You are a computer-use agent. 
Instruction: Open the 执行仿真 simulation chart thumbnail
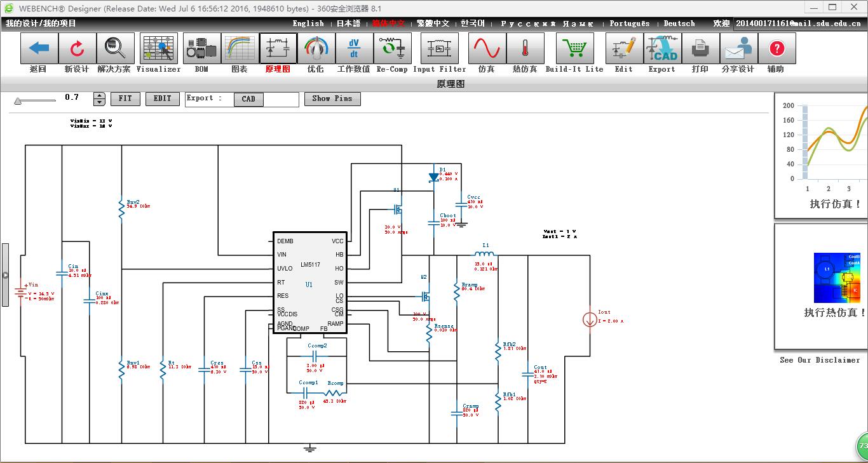822,156
